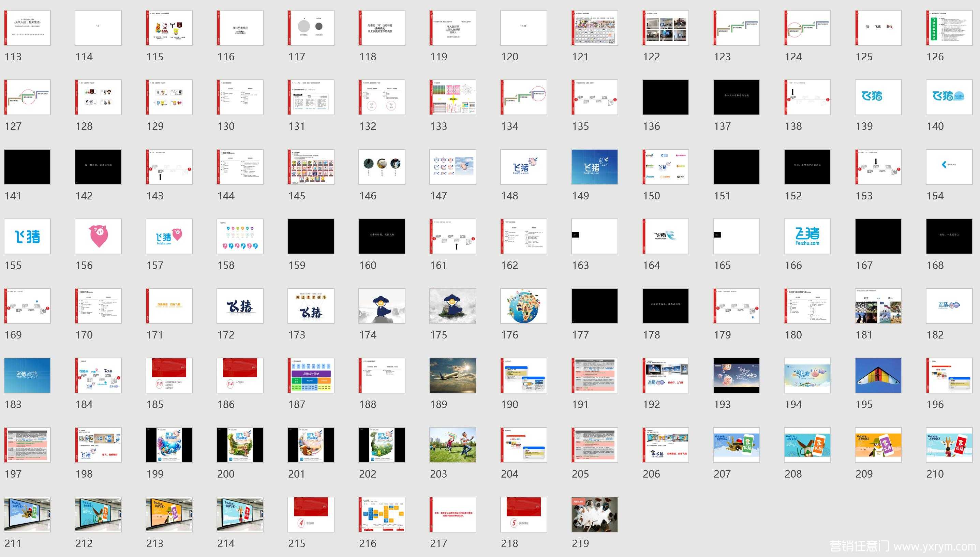The height and width of the screenshot is (557, 980).
Task: Click slide 121 with colorful image grid
Action: click(594, 28)
